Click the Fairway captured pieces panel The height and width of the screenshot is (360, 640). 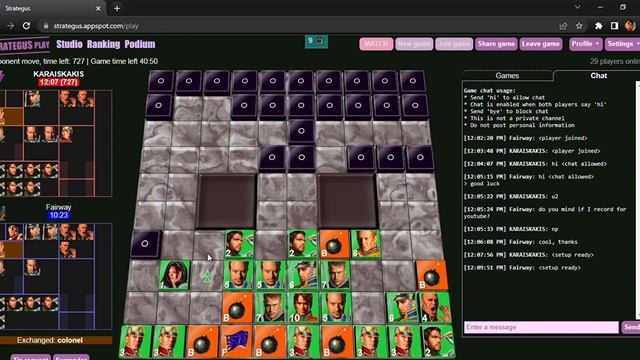(x=56, y=276)
